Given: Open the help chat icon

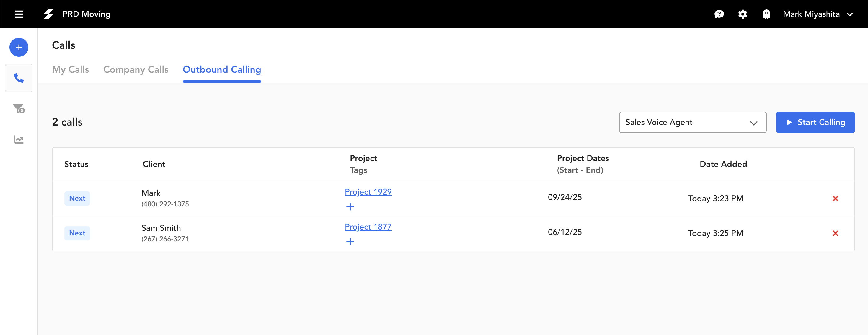Looking at the screenshot, I should coord(719,14).
